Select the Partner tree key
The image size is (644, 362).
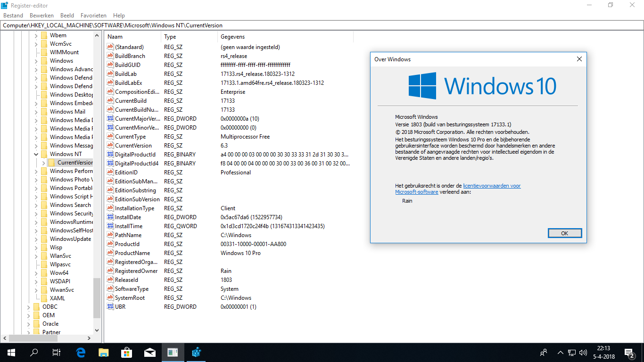pos(51,332)
